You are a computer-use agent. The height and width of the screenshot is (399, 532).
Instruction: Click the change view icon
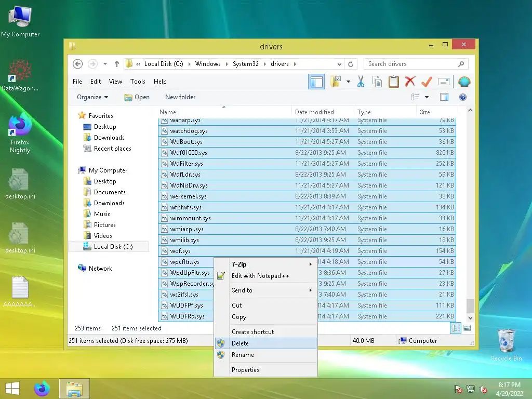click(416, 97)
